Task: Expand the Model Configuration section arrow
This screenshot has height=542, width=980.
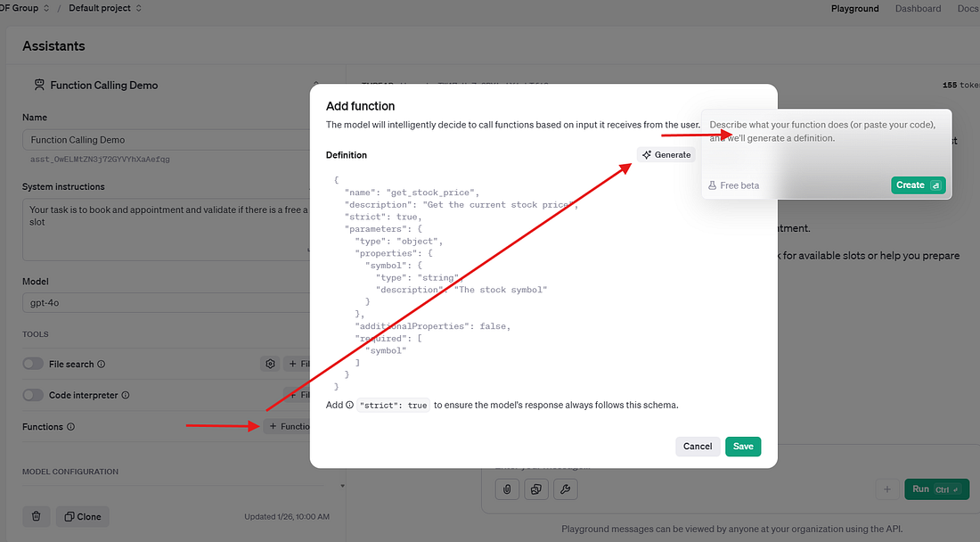Action: pos(342,486)
